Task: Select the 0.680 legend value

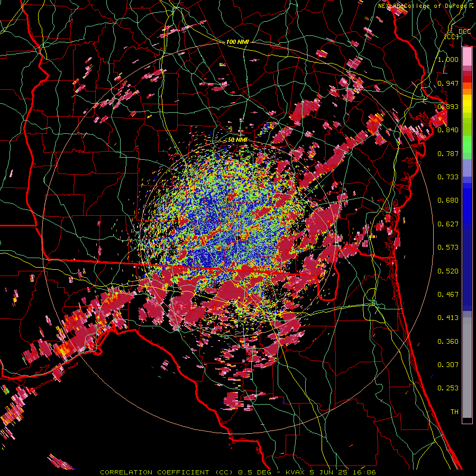Action: [x=448, y=200]
